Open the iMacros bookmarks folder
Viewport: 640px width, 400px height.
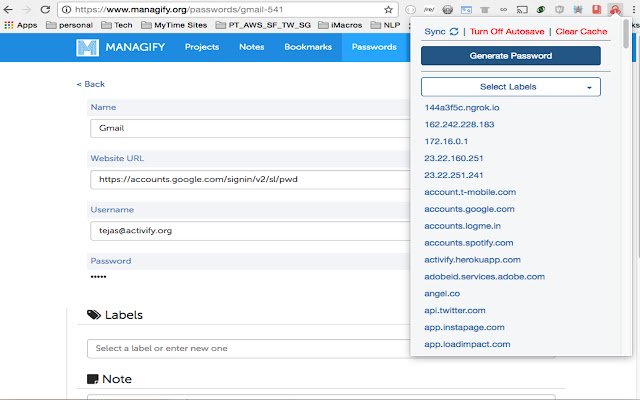[340, 25]
